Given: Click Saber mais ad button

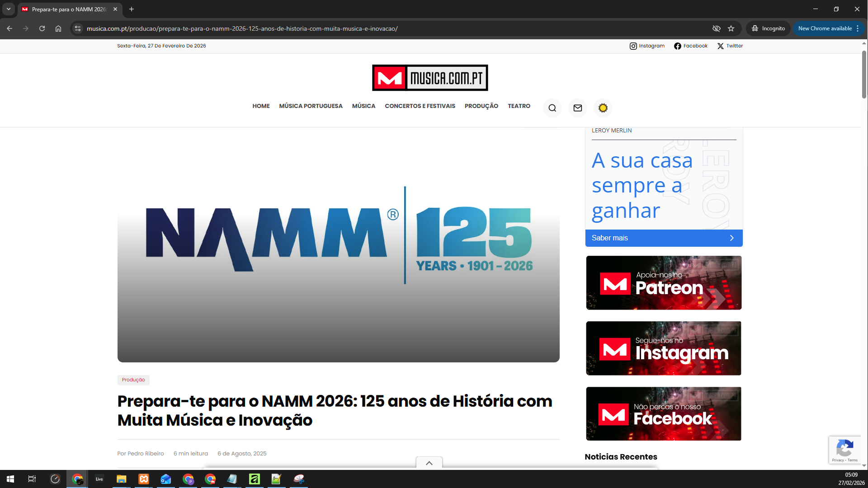Looking at the screenshot, I should pos(664,238).
